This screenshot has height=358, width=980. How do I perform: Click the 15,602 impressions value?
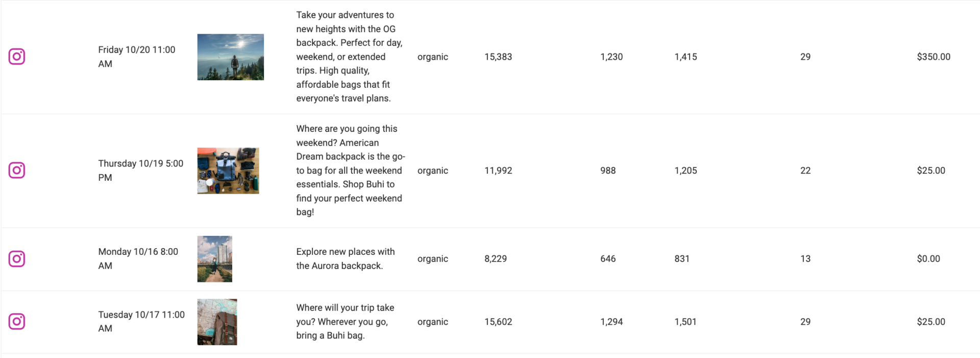(498, 322)
